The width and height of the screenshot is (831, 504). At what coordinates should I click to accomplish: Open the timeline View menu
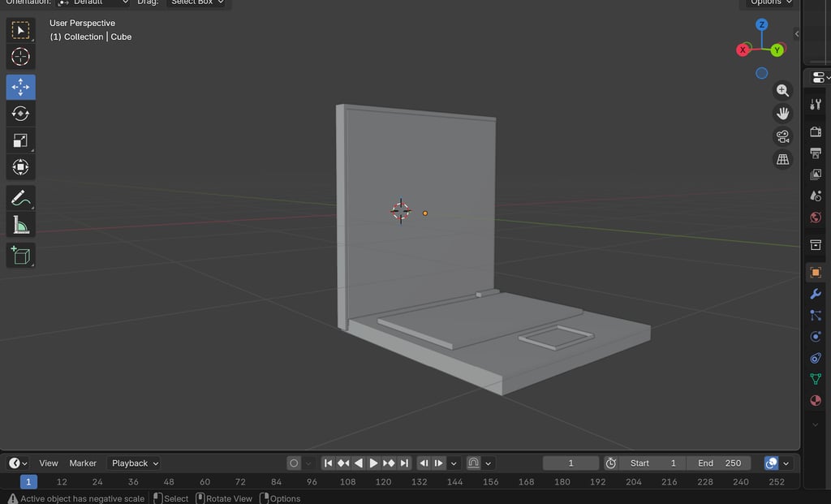[48, 463]
